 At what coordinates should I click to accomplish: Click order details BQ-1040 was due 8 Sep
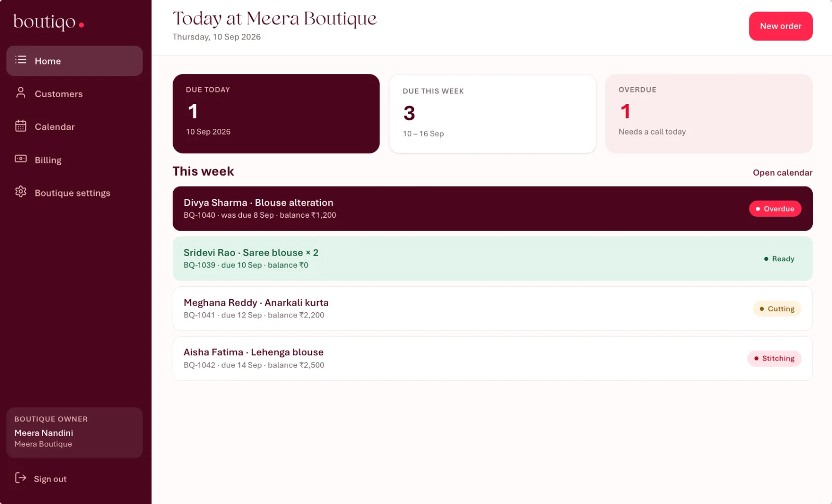[x=260, y=215]
